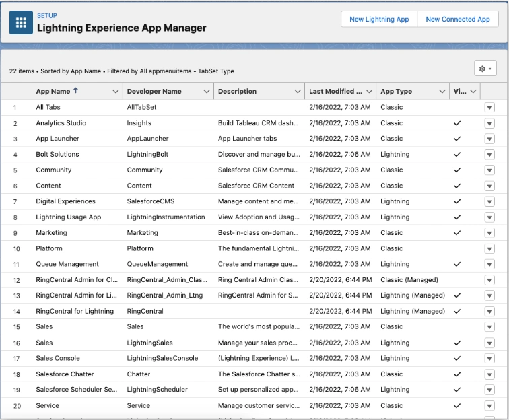509x420 pixels.
Task: Open row actions for Queue Management
Action: (x=489, y=265)
